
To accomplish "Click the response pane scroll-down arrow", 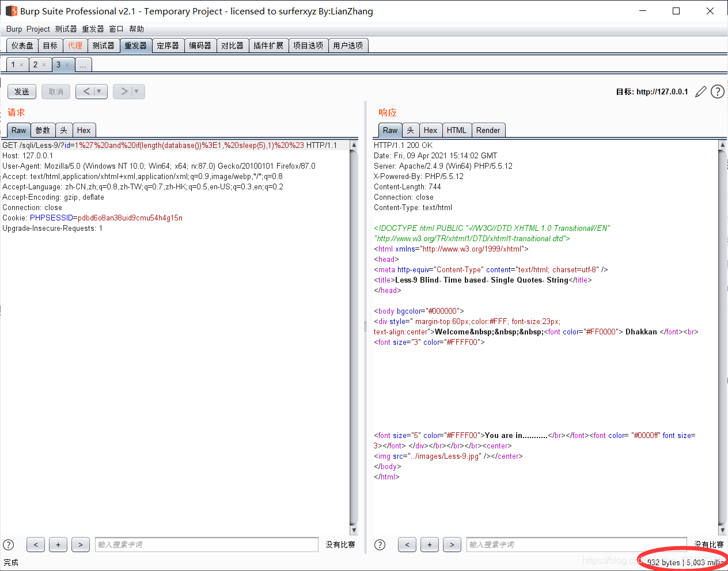I will pyautogui.click(x=722, y=530).
